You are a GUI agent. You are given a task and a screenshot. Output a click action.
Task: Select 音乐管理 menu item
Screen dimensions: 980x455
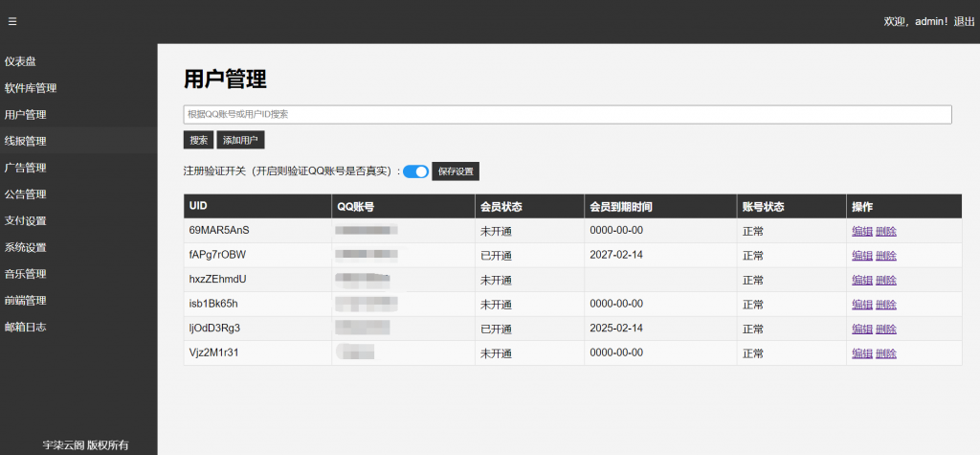[25, 274]
